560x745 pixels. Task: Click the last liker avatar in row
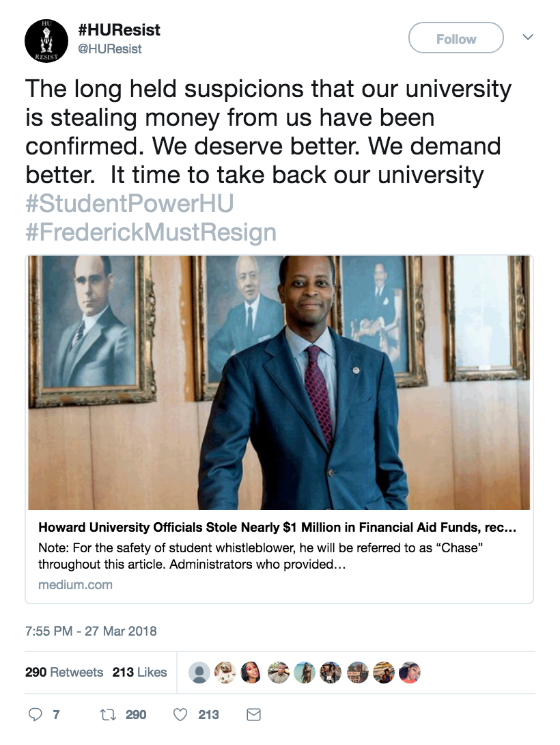[410, 673]
